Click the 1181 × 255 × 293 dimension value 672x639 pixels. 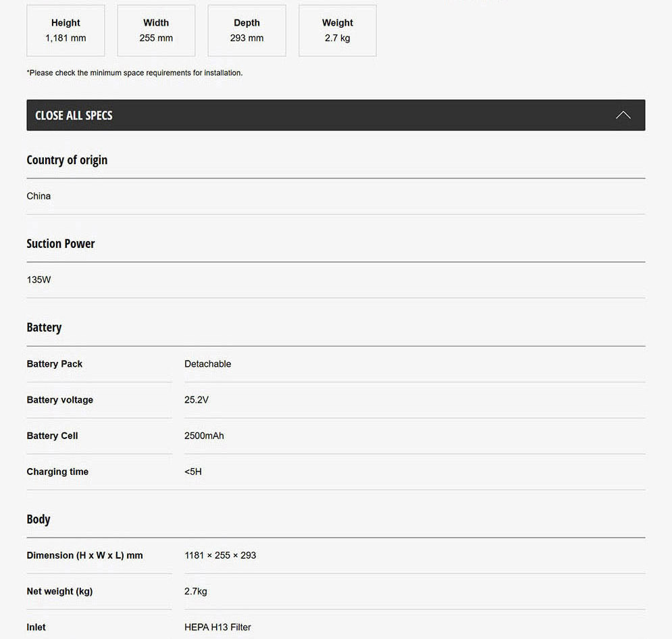click(220, 555)
